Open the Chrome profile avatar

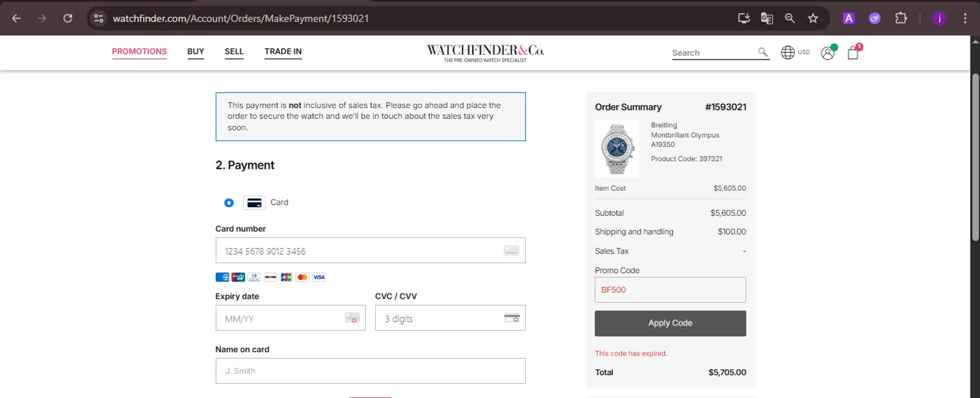tap(939, 18)
